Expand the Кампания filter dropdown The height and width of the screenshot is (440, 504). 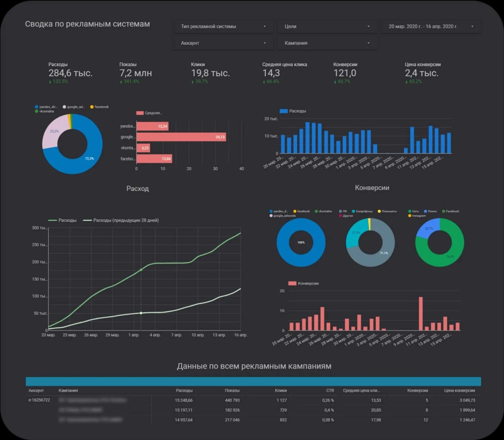[x=327, y=43]
